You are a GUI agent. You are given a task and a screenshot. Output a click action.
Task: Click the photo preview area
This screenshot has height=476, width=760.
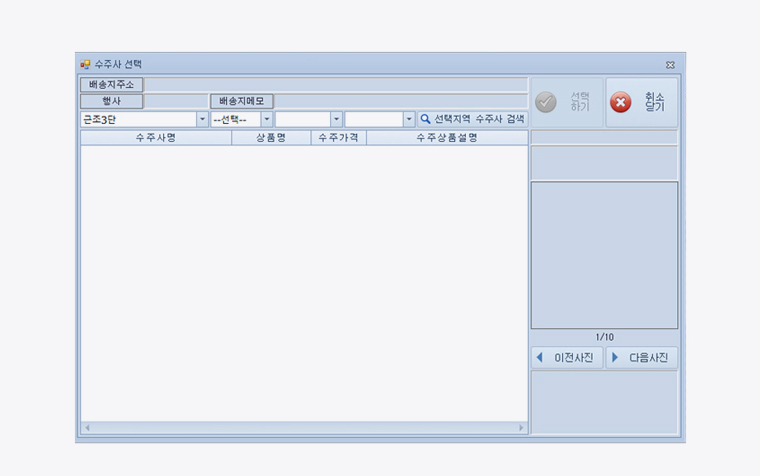click(604, 255)
